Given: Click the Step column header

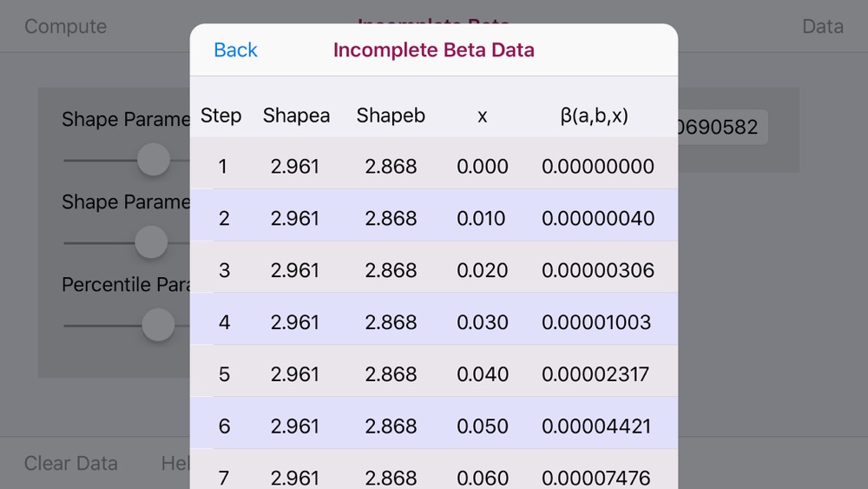Looking at the screenshot, I should pos(220,116).
